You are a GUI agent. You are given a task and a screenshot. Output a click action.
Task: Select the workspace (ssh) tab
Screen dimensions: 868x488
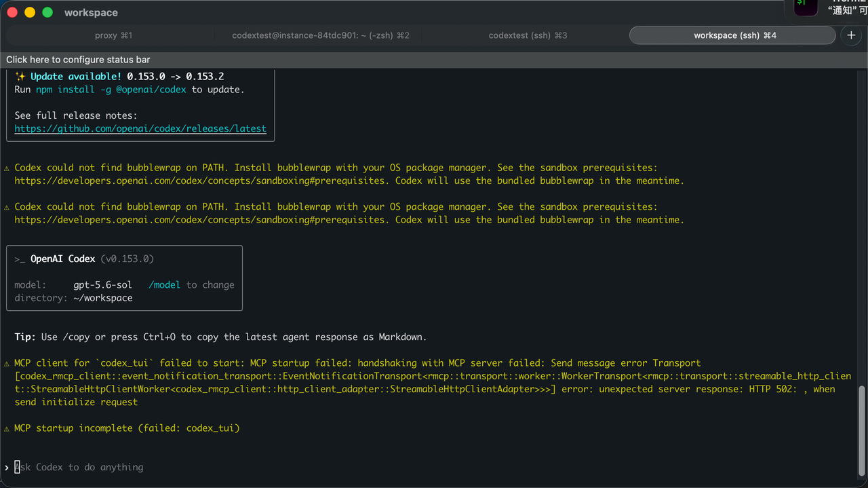click(x=732, y=35)
